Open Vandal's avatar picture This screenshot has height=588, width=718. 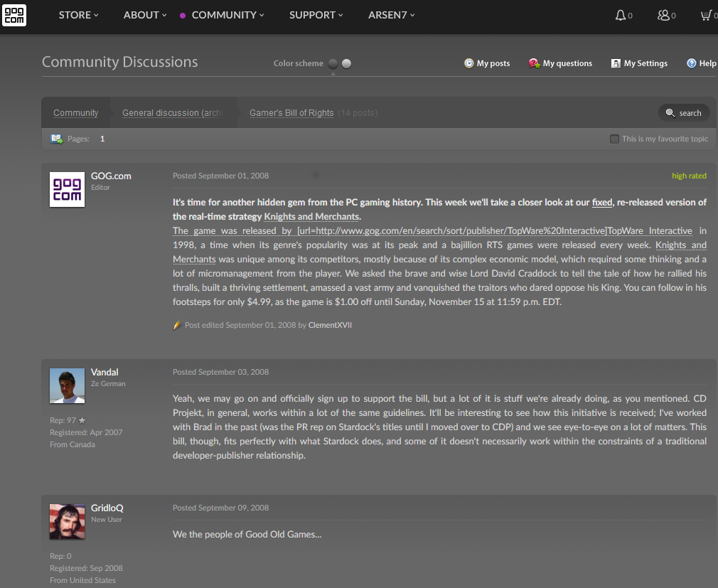pyautogui.click(x=67, y=385)
